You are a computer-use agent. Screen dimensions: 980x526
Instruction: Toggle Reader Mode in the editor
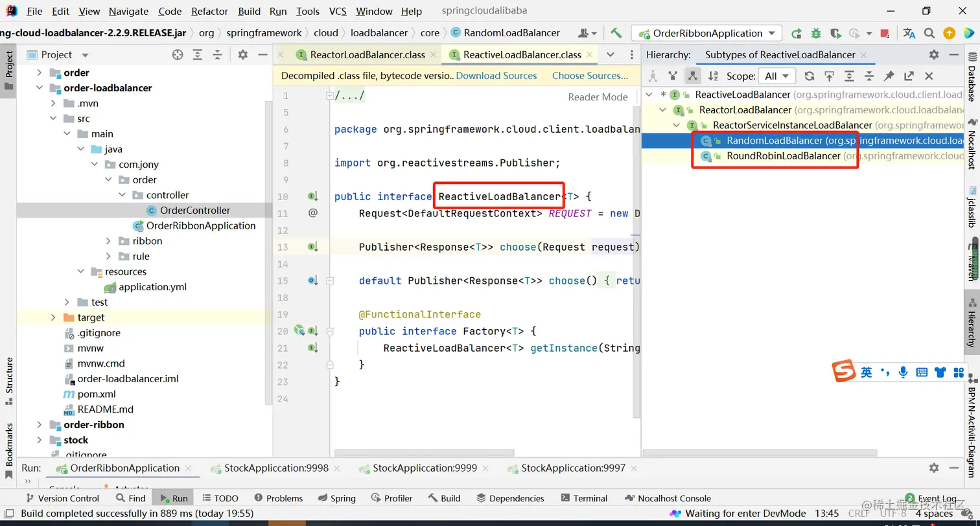[x=598, y=97]
